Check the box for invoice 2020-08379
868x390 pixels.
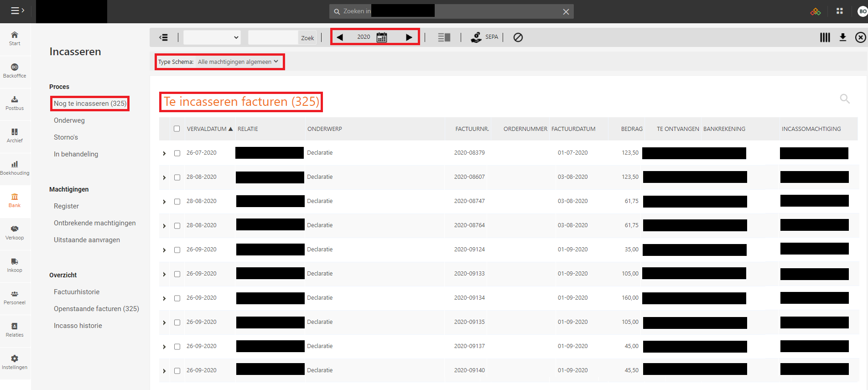[177, 153]
